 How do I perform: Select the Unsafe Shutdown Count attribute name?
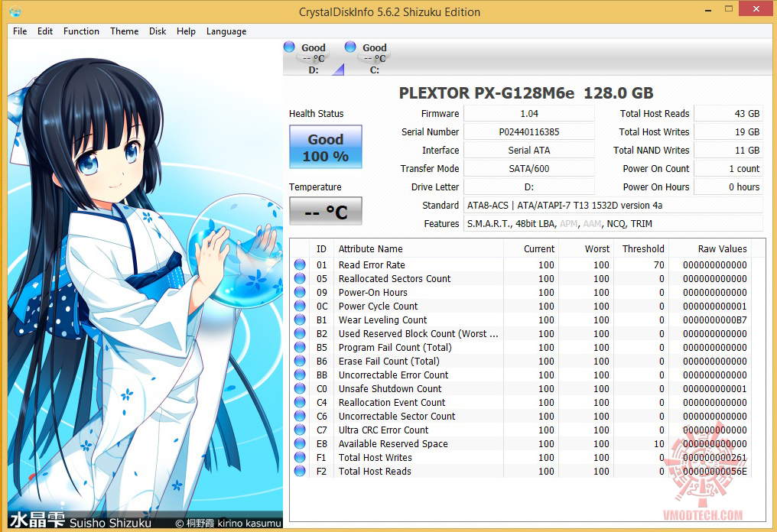tap(390, 389)
